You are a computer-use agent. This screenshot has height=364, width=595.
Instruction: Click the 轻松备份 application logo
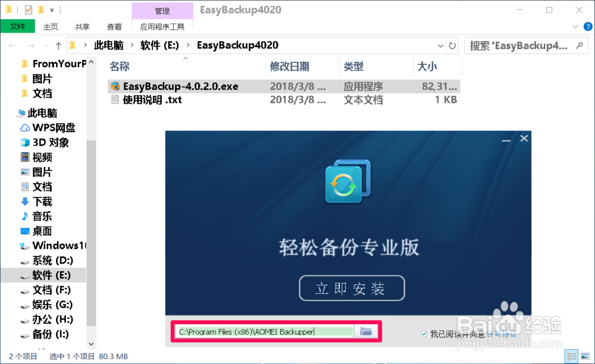point(347,181)
